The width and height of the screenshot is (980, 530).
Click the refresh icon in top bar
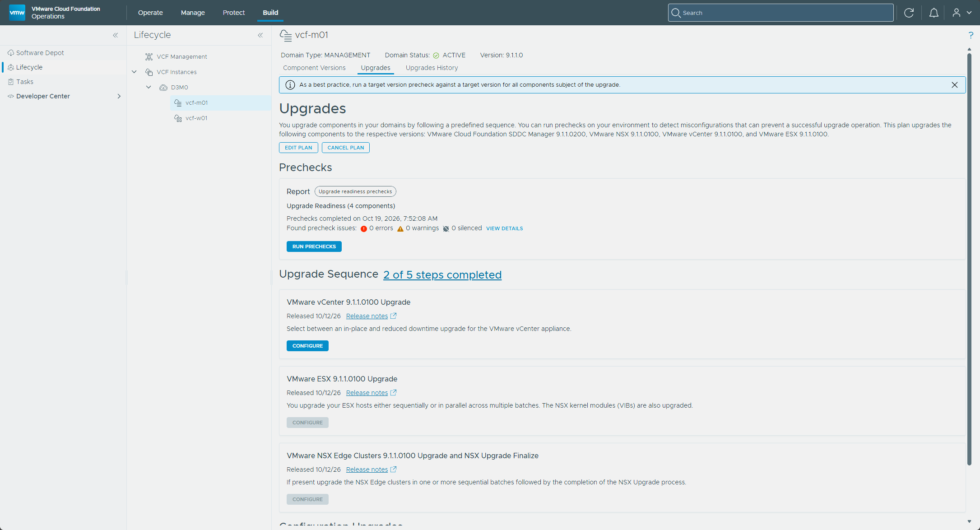click(x=909, y=13)
